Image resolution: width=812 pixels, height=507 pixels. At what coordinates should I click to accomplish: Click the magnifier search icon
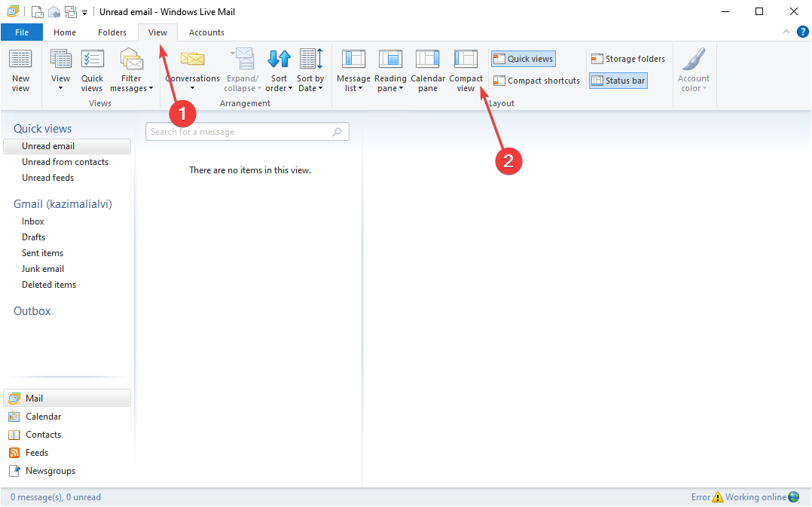tap(337, 132)
